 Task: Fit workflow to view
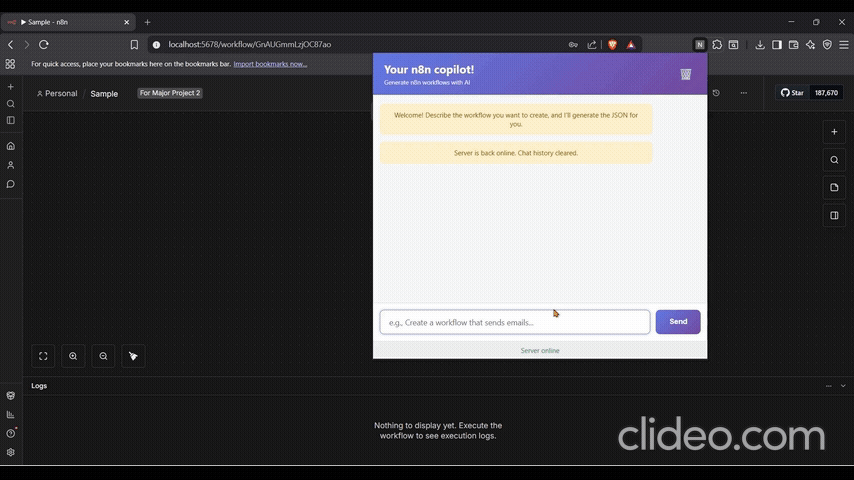(43, 356)
